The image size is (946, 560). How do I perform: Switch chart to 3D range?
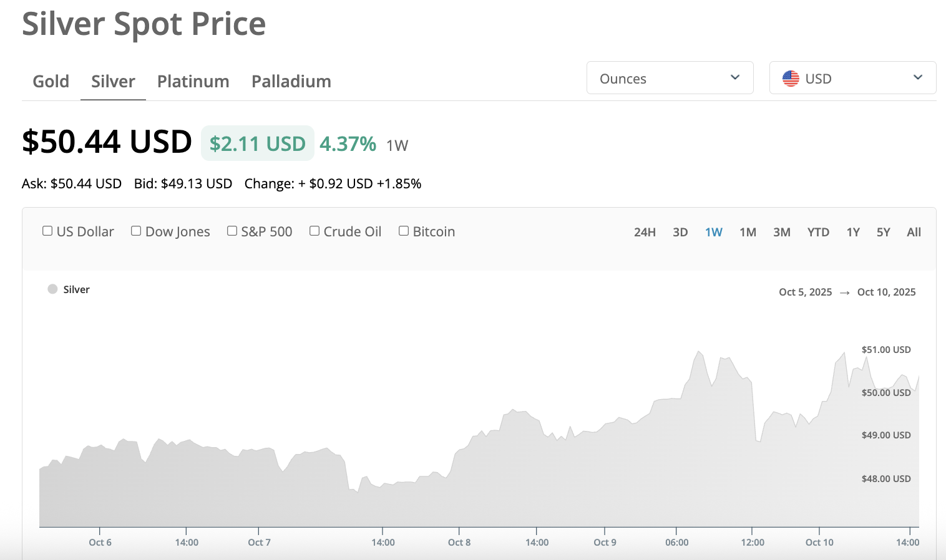click(680, 233)
